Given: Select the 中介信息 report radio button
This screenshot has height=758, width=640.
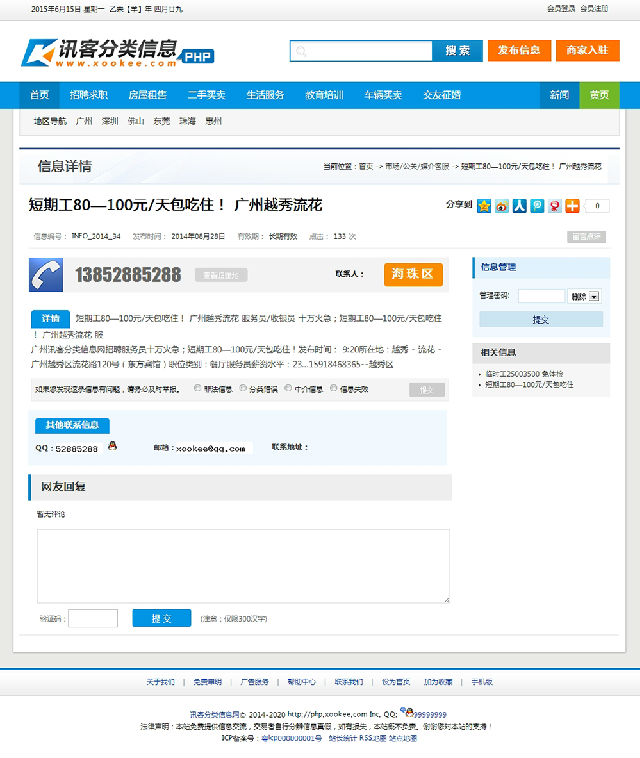Looking at the screenshot, I should pos(288,388).
